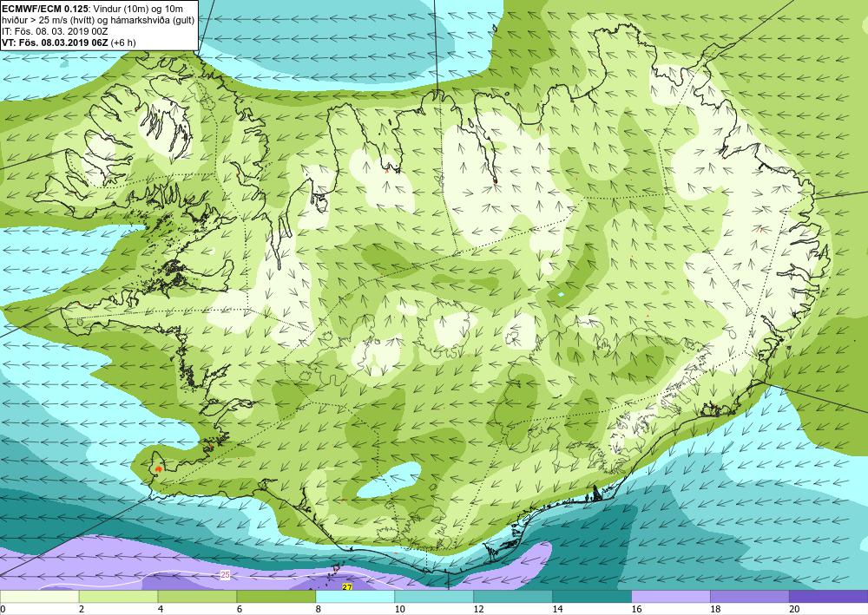This screenshot has width=868, height=615.
Task: Click the deep violet above-20 m/s legend swatch
Action: pos(829,597)
